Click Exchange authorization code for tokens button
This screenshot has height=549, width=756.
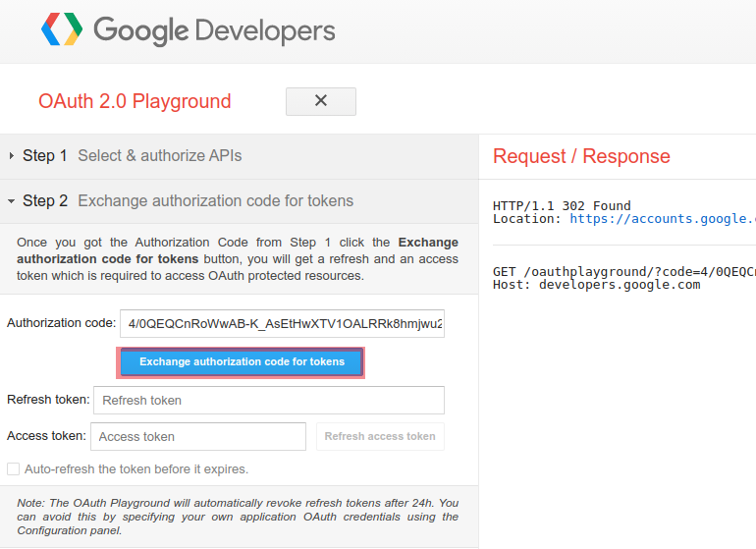point(242,361)
